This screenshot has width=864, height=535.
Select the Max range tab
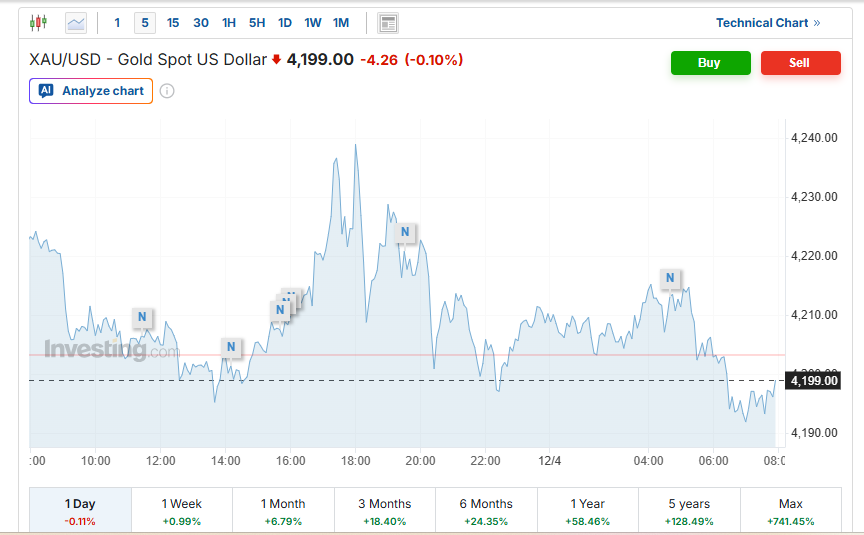(x=790, y=510)
